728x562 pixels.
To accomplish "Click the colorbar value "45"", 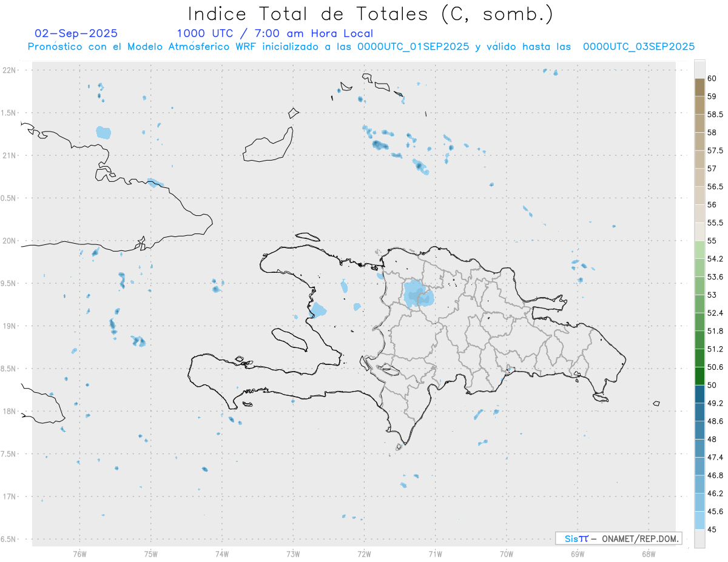I will tap(712, 529).
